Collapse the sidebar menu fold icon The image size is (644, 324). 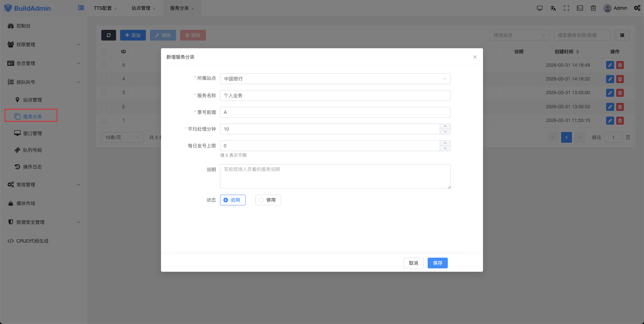pyautogui.click(x=81, y=8)
